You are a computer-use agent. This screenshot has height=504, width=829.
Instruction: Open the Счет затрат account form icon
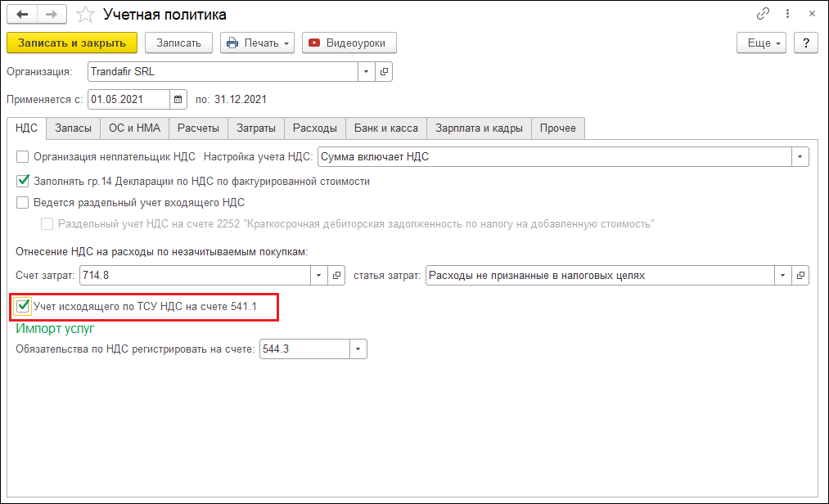pyautogui.click(x=336, y=276)
